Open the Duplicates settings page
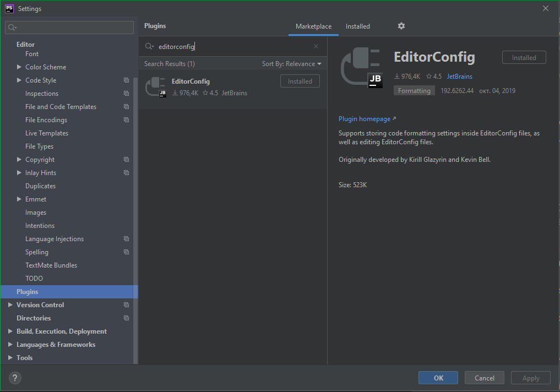This screenshot has height=392, width=560. coord(40,186)
